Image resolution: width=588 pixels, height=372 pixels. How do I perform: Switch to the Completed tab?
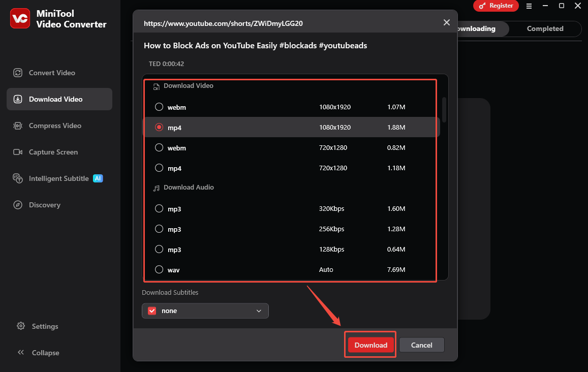tap(545, 28)
